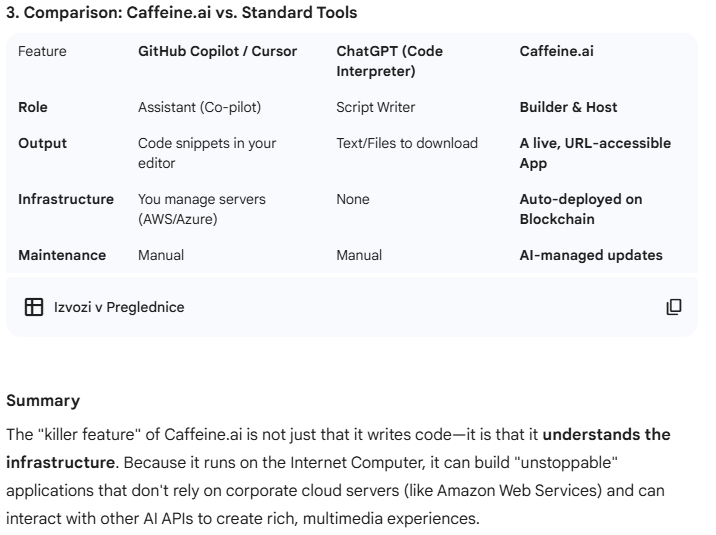The image size is (716, 535).
Task: Click the Infrastructure row label
Action: click(66, 199)
